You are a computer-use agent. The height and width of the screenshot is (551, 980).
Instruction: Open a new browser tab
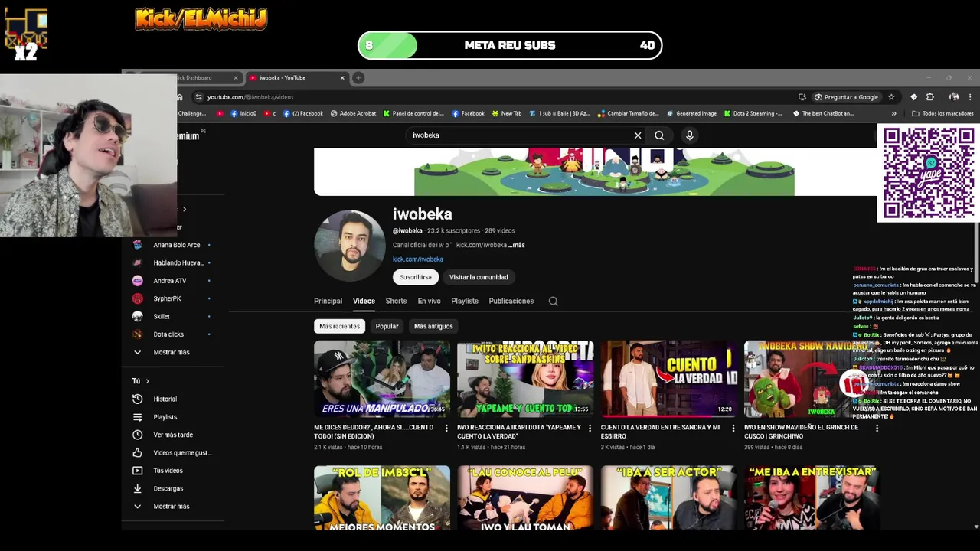(x=358, y=77)
